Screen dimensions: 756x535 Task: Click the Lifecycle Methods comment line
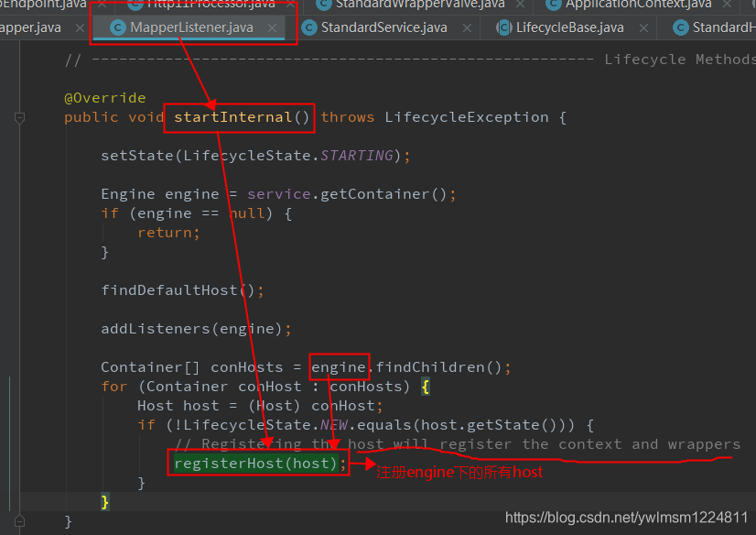tap(410, 60)
